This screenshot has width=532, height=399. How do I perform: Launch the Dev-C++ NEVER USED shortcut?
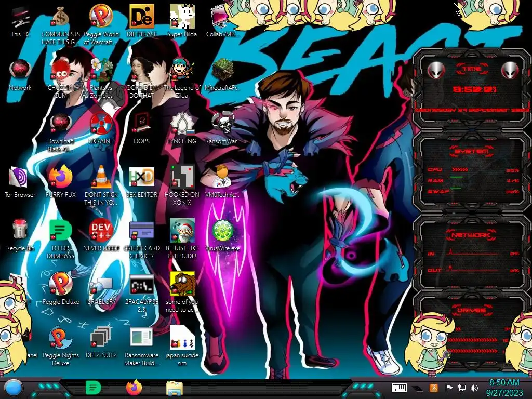(101, 235)
